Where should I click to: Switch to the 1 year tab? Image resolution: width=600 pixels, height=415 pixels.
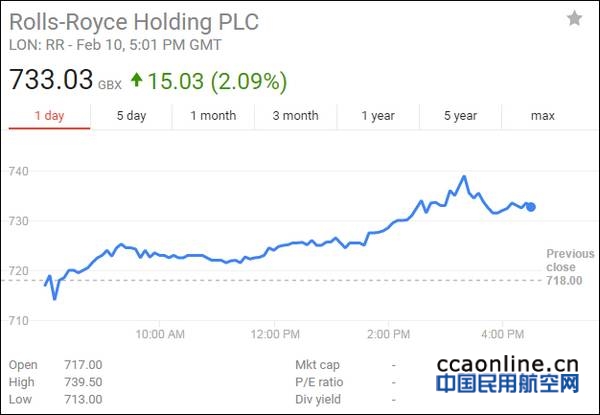pyautogui.click(x=378, y=116)
